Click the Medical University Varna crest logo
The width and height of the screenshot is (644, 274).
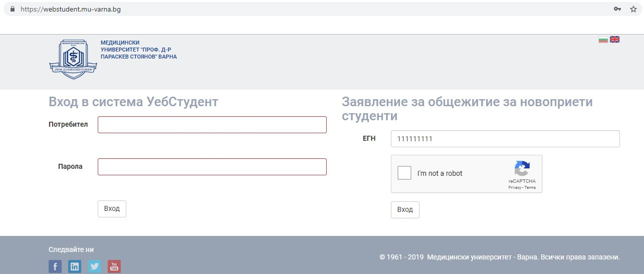tap(73, 59)
